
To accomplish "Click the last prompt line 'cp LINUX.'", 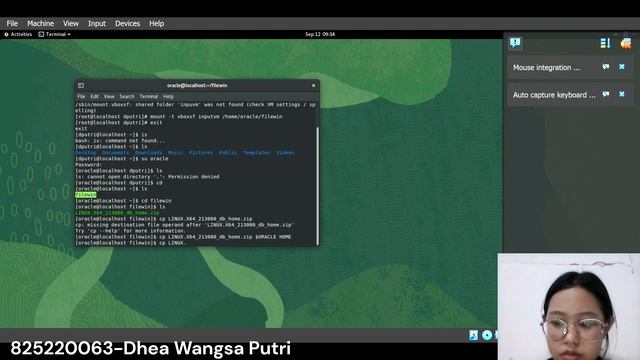I will [131, 243].
